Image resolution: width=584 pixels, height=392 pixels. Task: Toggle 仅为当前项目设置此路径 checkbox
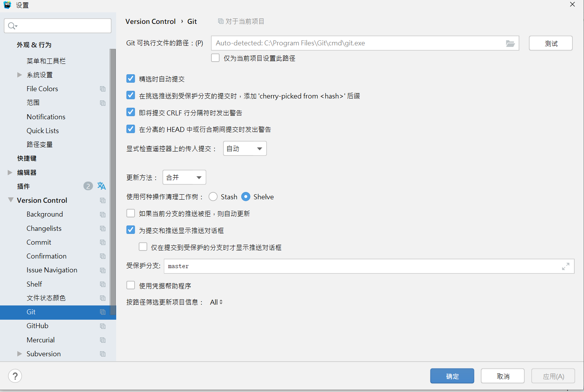(215, 58)
